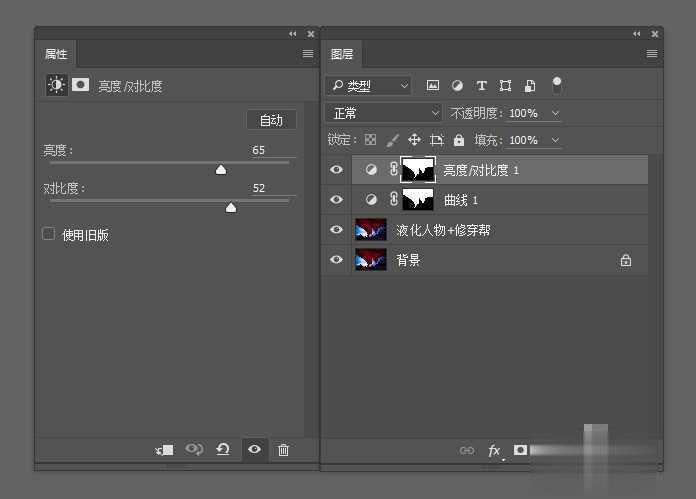Enable the 使用旧版 checkbox
This screenshot has width=696, height=499.
pos(48,234)
